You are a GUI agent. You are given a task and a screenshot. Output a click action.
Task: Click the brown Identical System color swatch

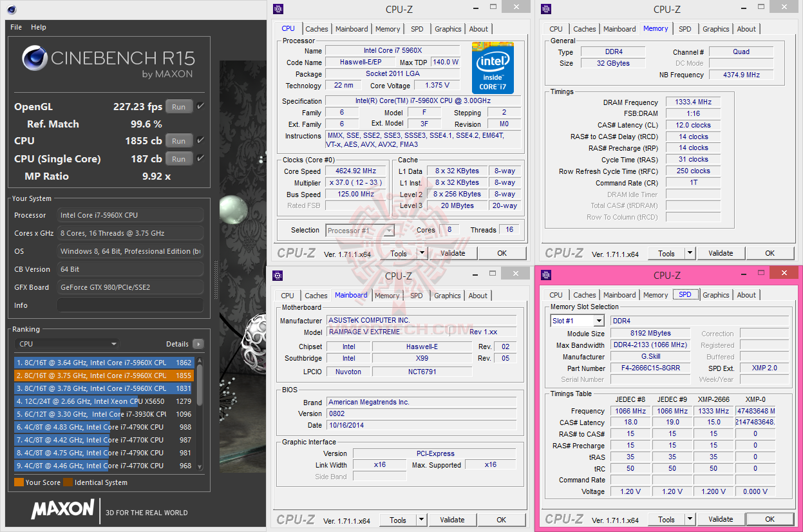pos(68,482)
